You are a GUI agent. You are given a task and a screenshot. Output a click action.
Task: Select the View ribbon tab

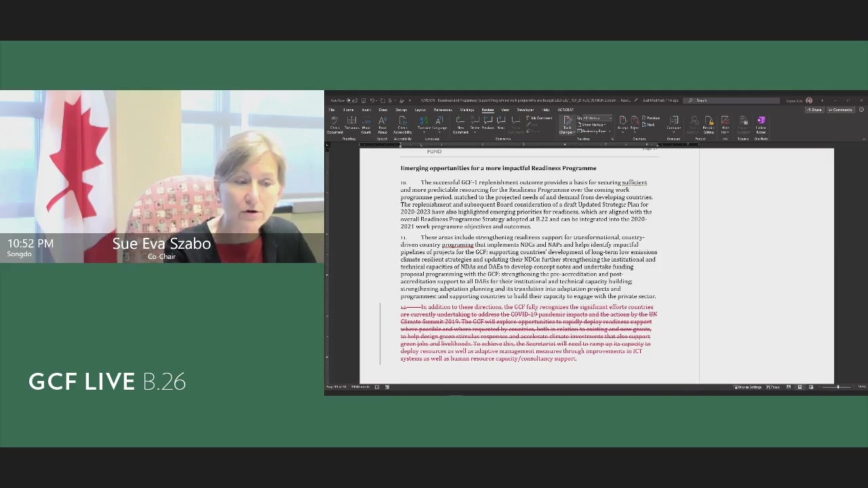coord(505,110)
